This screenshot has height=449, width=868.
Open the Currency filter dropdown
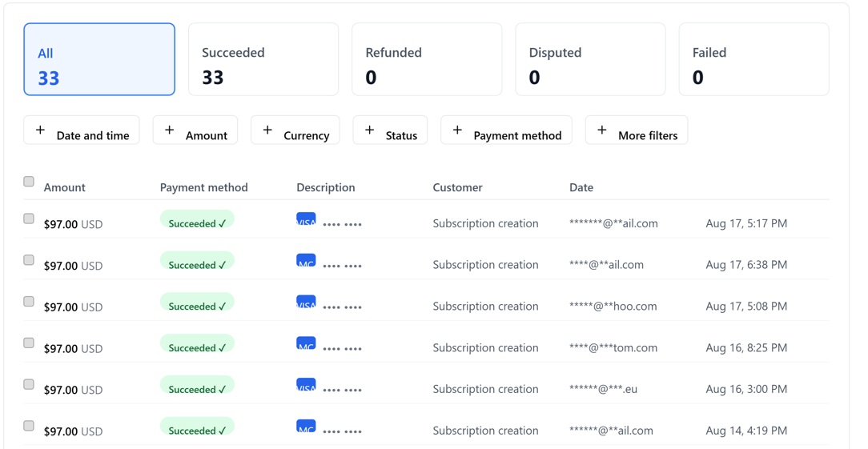[295, 130]
